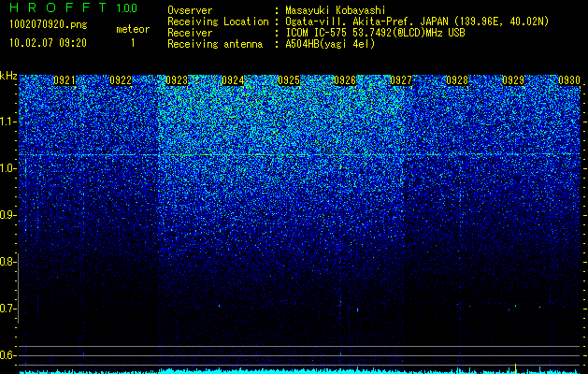Image resolution: width=588 pixels, height=374 pixels.
Task: Click the 0930 time marker
Action: pos(569,80)
